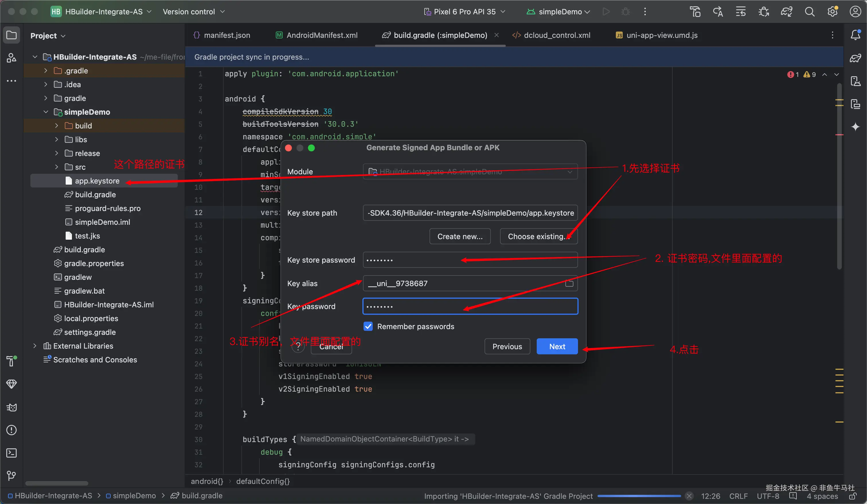Open the Terminal tool window icon

click(x=11, y=453)
